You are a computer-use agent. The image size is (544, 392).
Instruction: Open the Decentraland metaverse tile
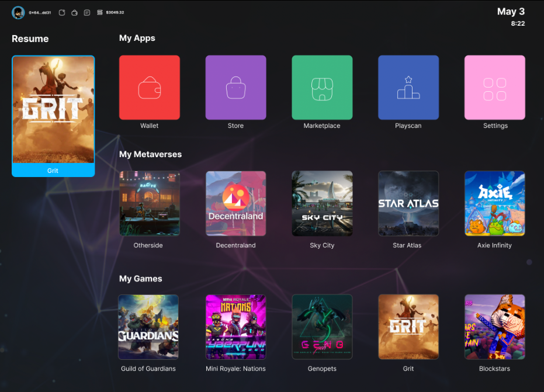[x=236, y=203]
